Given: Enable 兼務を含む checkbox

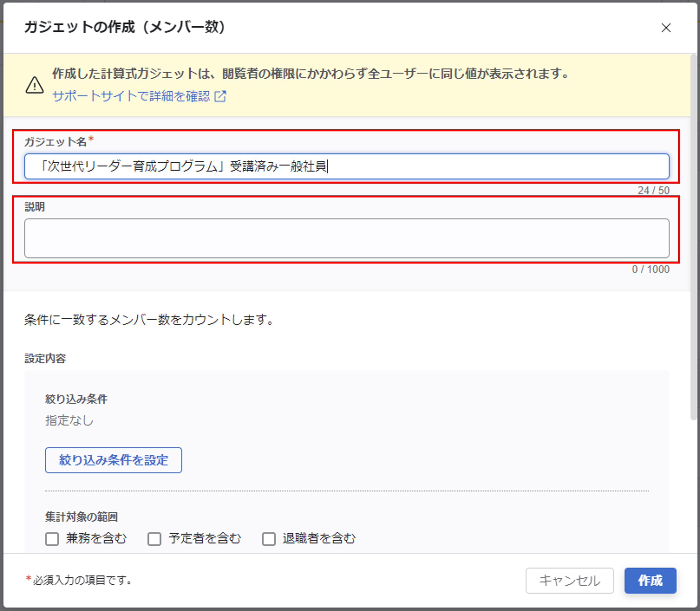Looking at the screenshot, I should click(x=52, y=539).
